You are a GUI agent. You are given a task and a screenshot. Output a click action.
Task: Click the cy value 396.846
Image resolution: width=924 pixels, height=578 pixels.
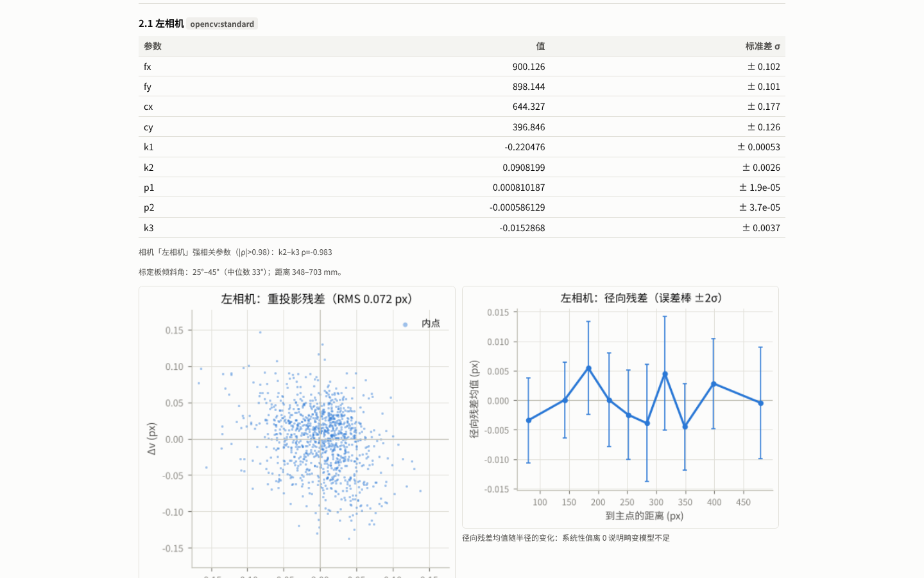[x=529, y=127]
